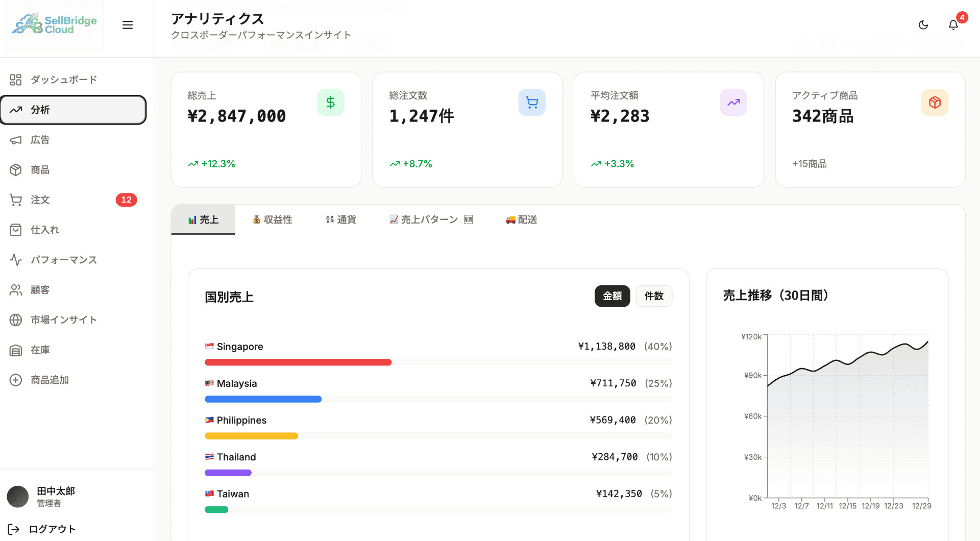Toggle dark mode with the moon icon
The image size is (980, 541).
click(x=923, y=24)
